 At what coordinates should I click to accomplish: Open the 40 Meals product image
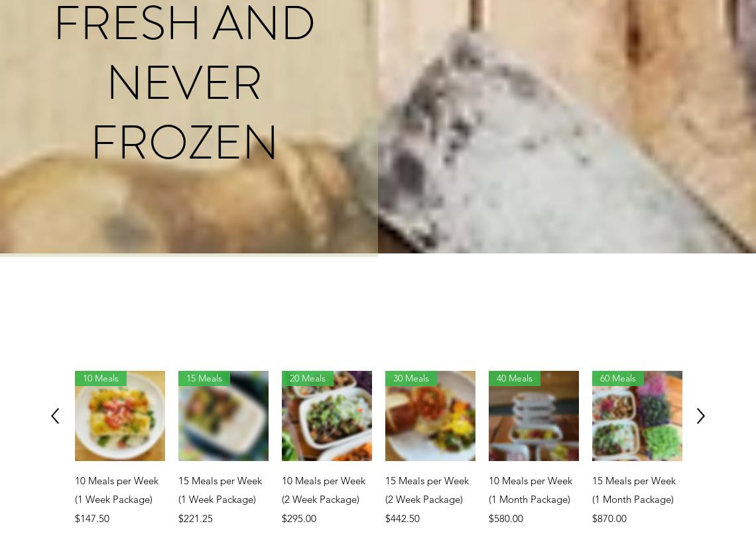(x=534, y=416)
